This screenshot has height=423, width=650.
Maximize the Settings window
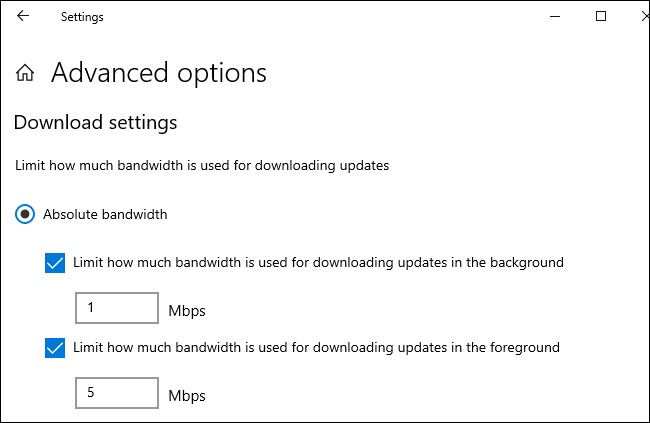[x=601, y=16]
